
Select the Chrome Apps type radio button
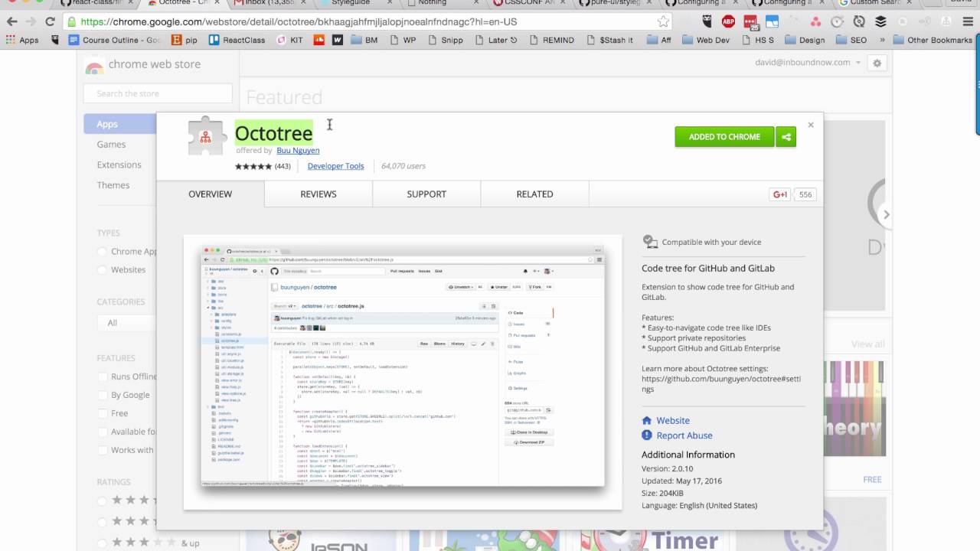tap(102, 251)
